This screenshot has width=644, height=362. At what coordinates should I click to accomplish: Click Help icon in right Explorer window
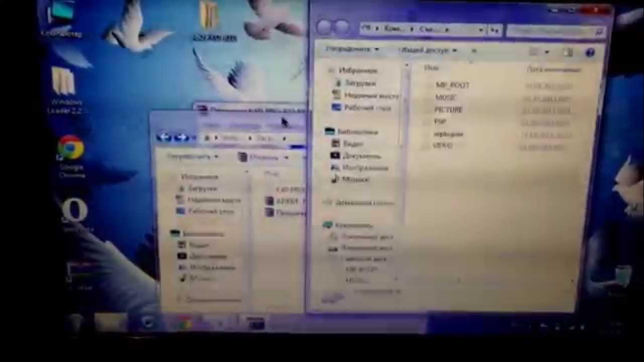[590, 53]
